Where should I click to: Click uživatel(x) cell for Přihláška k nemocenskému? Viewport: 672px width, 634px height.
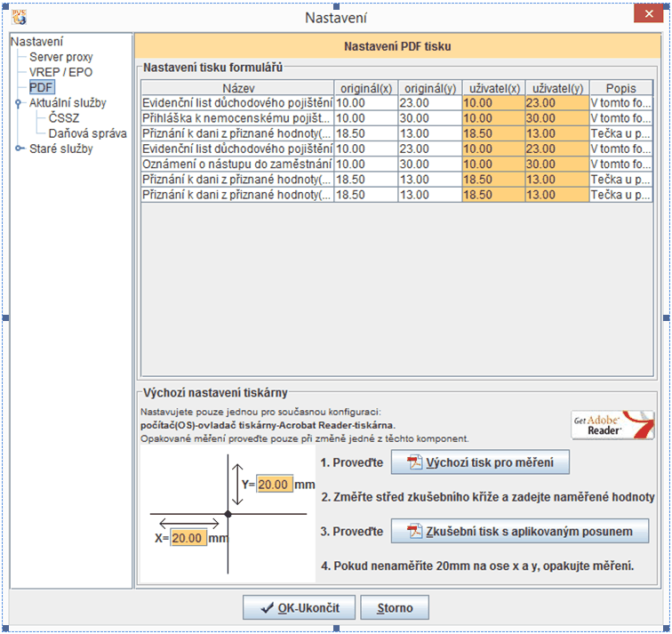(492, 118)
